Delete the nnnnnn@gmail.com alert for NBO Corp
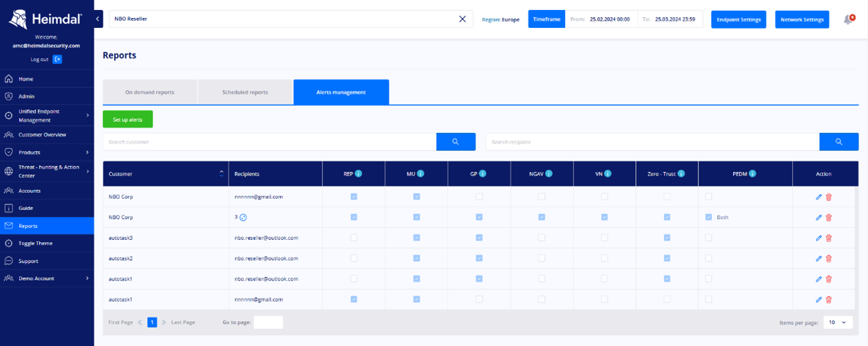The height and width of the screenshot is (346, 868). point(829,197)
